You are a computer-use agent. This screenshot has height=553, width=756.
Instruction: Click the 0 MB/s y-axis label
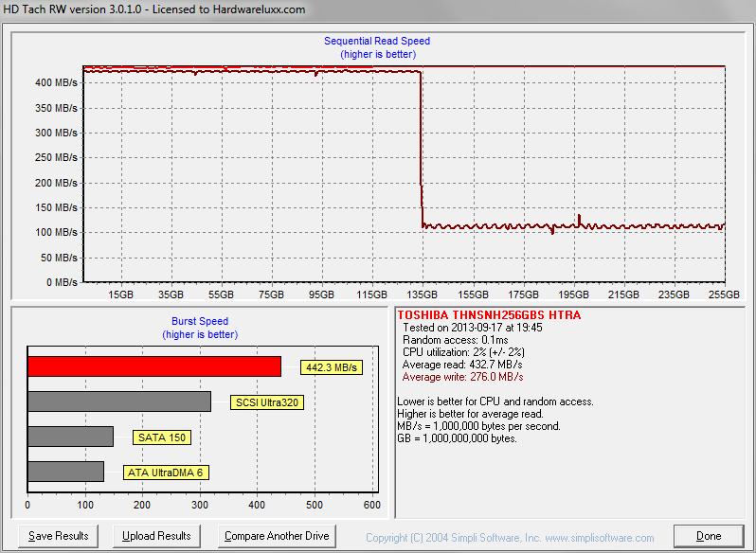(x=62, y=282)
